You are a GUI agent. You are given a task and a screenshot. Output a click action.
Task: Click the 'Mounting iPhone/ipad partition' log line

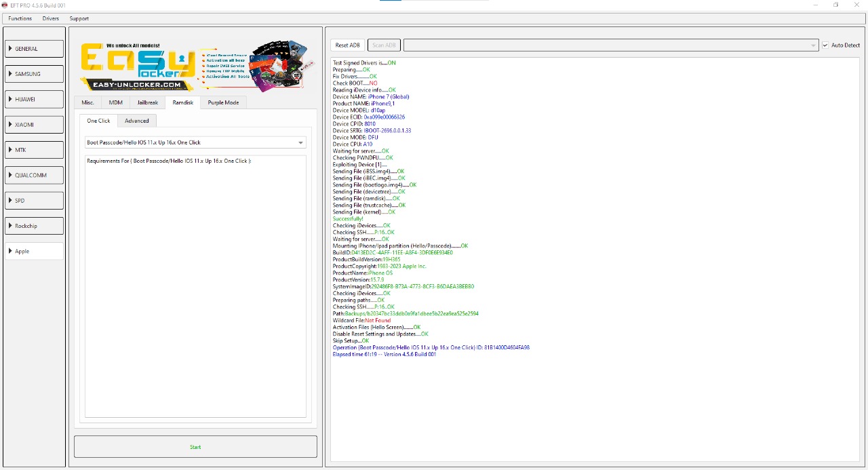click(x=400, y=246)
